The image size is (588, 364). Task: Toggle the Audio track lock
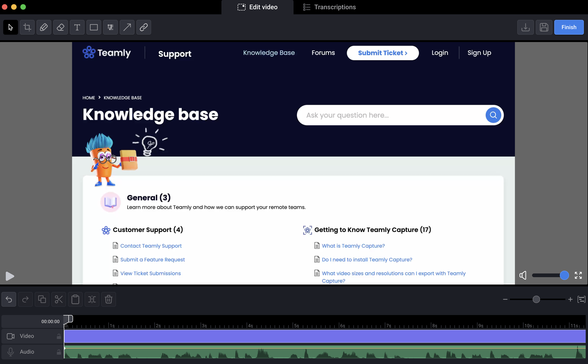(59, 352)
